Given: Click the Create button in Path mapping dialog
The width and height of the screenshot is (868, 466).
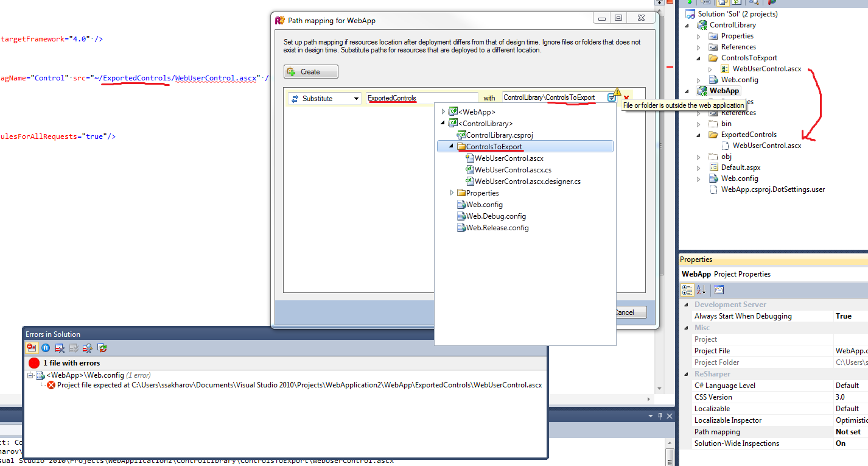Looking at the screenshot, I should [310, 71].
